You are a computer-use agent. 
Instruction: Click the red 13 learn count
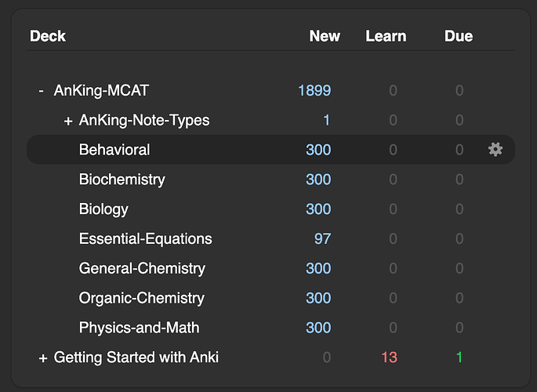coord(390,358)
